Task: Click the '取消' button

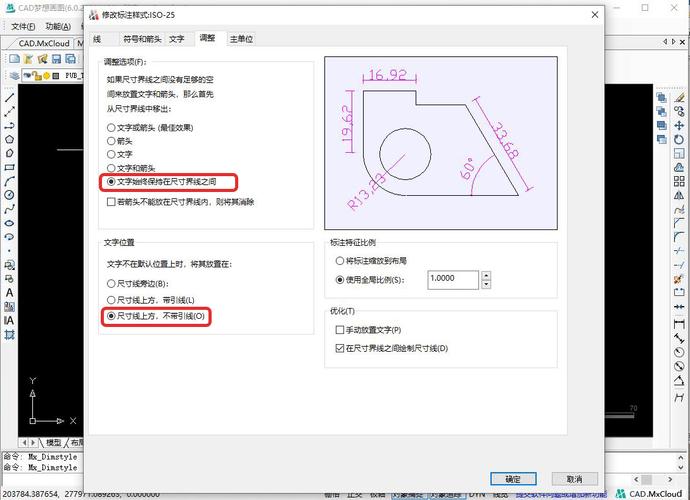Action: [575, 479]
